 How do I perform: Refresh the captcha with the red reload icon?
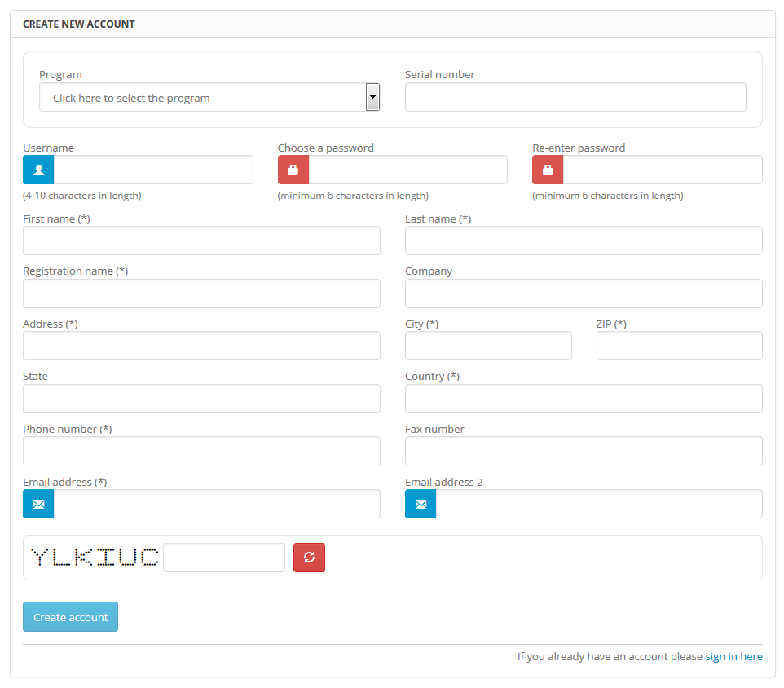[x=309, y=558]
